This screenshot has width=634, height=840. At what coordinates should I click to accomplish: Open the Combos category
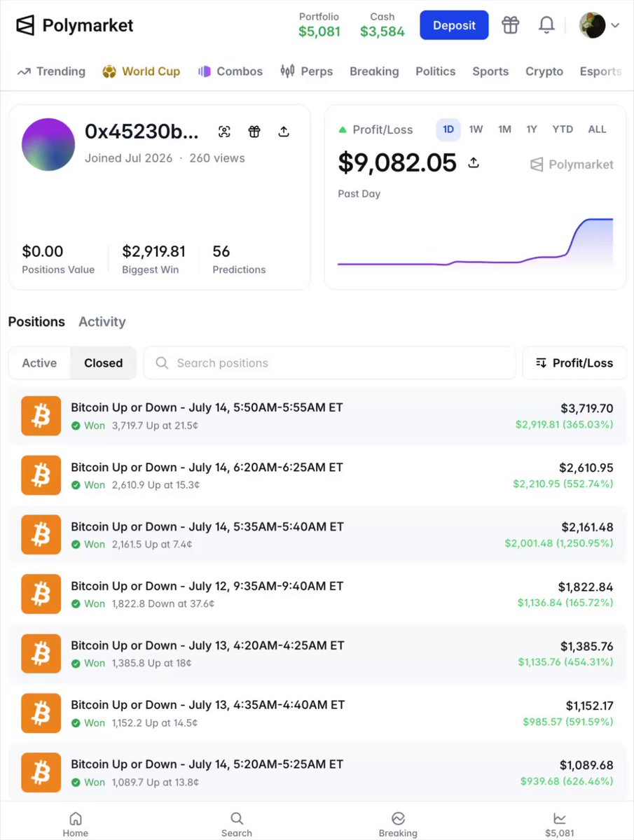pos(230,71)
